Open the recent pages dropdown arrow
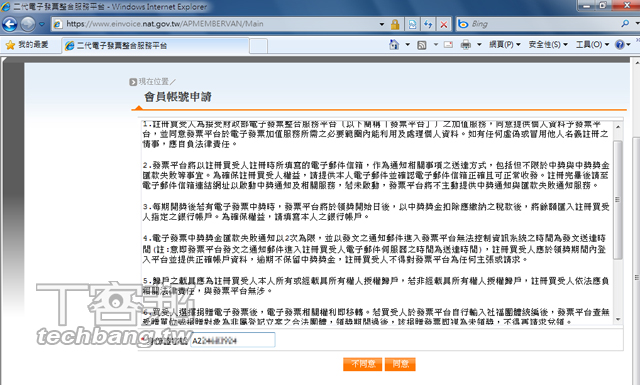The image size is (640, 385). point(42,24)
